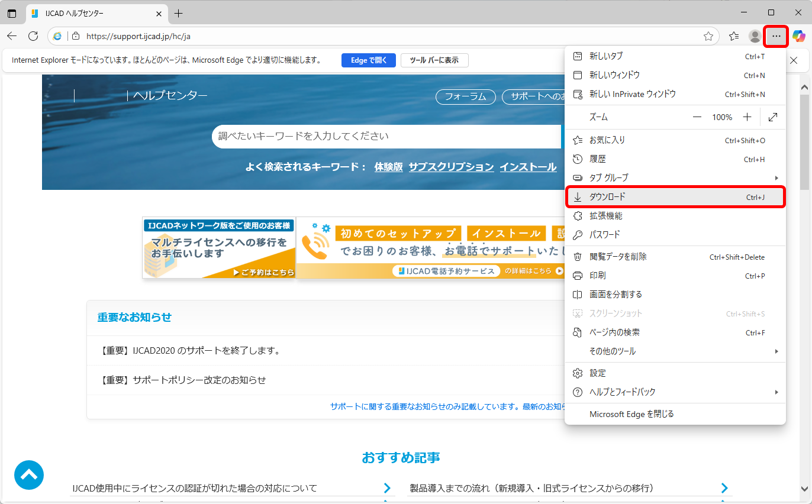Viewport: 812px width, 504px height.
Task: Click the Internet Explorer mode icon in address bar
Action: click(x=57, y=36)
